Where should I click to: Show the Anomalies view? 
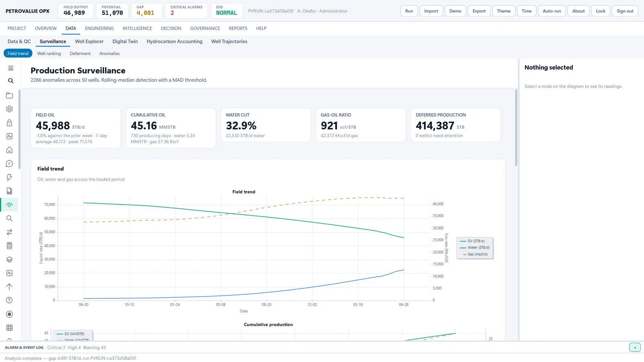(109, 53)
